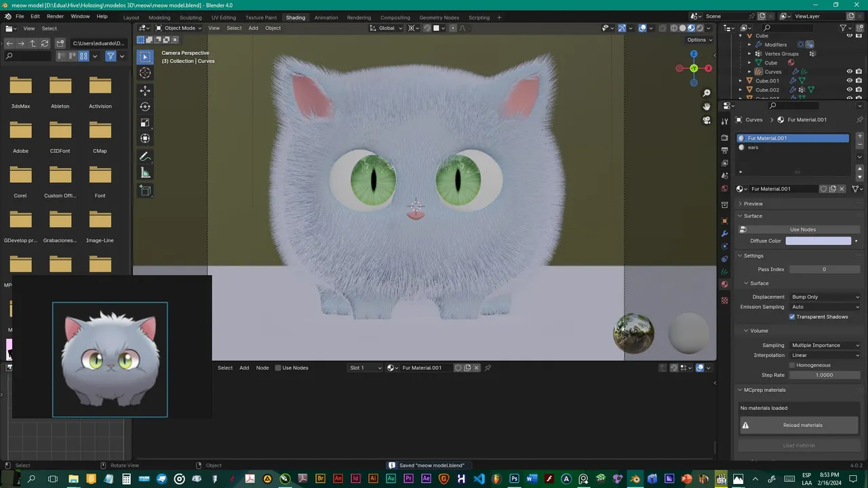Adjust the Step Rate value field
This screenshot has height=488, width=868.
(x=824, y=375)
